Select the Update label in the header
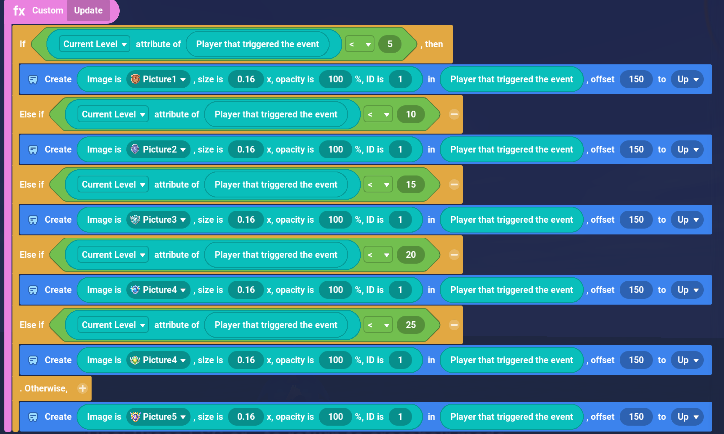Viewport: 724px width, 434px height. (x=88, y=10)
